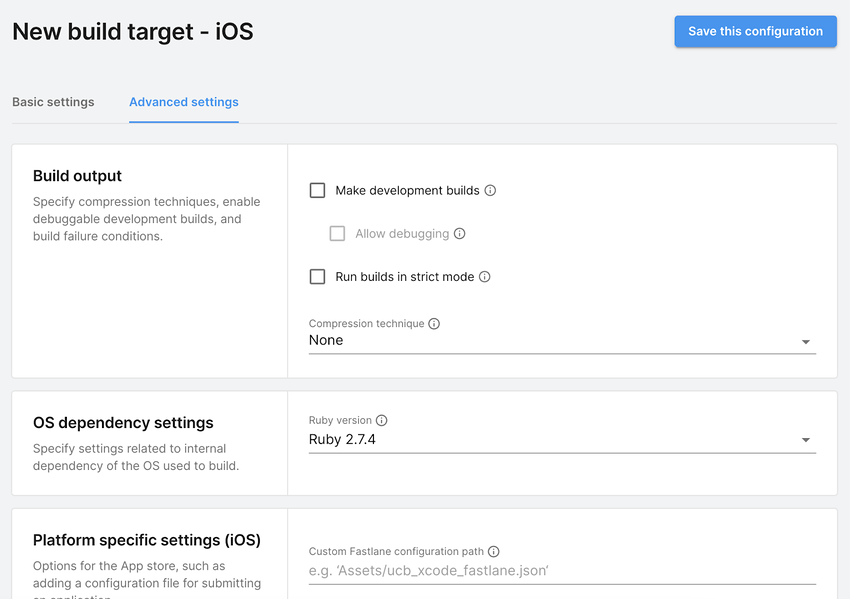Click the compression dropdown chevron arrow
Viewport: 850px width, 599px height.
806,341
